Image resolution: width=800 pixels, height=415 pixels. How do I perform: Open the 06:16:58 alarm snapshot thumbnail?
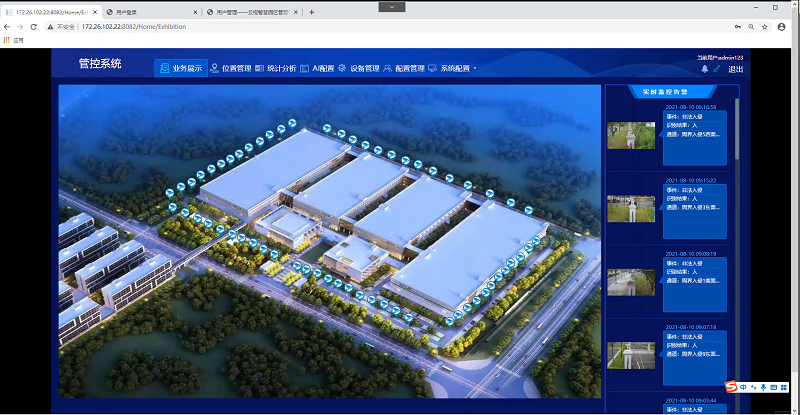(631, 134)
